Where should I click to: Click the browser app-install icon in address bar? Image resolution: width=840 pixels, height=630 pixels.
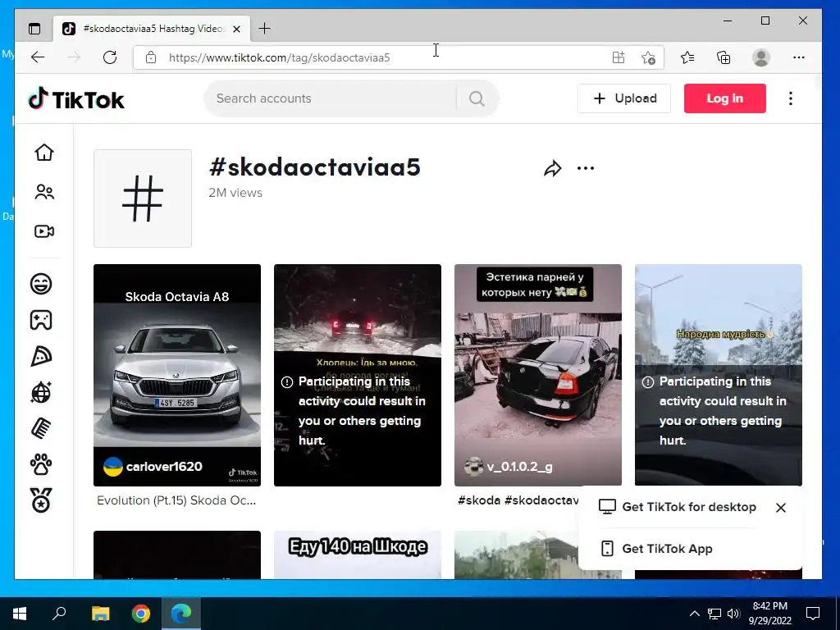click(x=619, y=57)
